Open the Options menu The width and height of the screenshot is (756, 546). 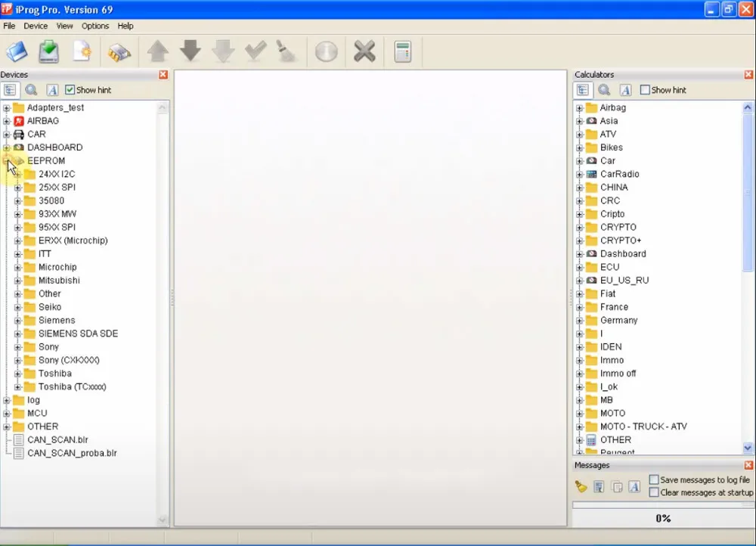click(95, 26)
